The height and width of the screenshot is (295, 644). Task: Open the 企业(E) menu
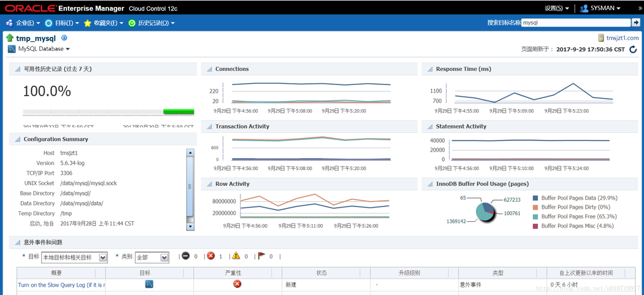click(x=23, y=23)
